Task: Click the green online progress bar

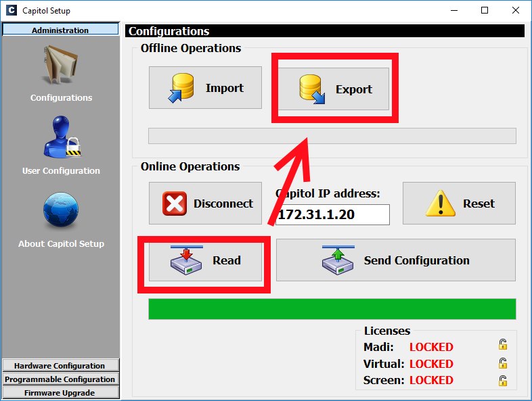Action: [332, 309]
